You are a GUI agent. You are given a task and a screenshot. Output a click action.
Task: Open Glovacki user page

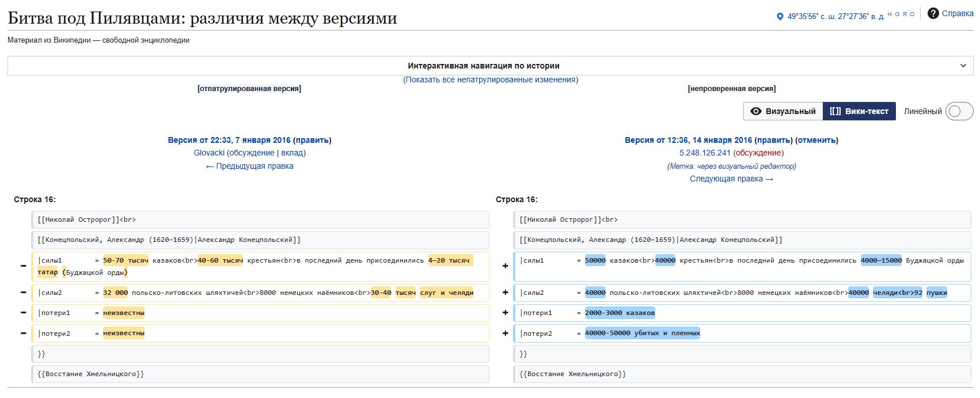[x=209, y=153]
